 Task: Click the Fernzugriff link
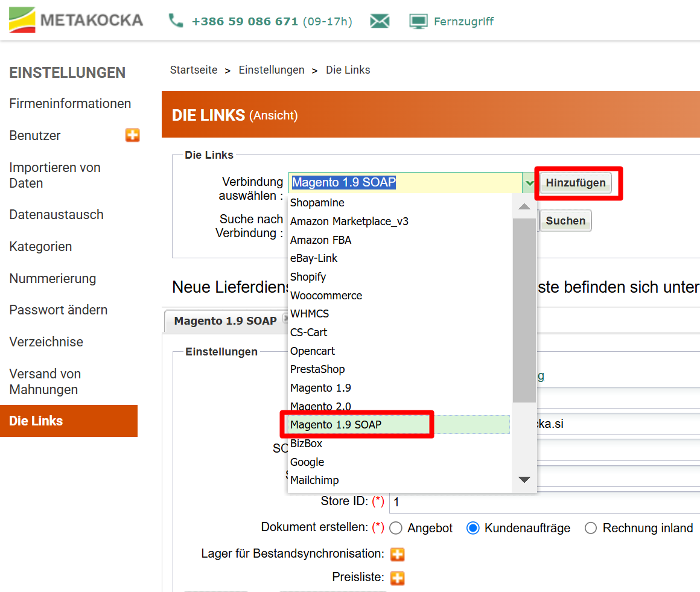pos(464,22)
